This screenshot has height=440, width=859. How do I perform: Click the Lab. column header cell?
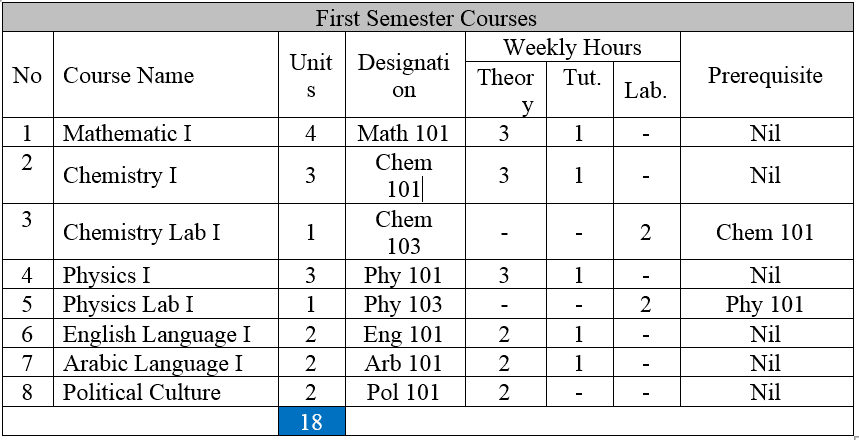[645, 91]
